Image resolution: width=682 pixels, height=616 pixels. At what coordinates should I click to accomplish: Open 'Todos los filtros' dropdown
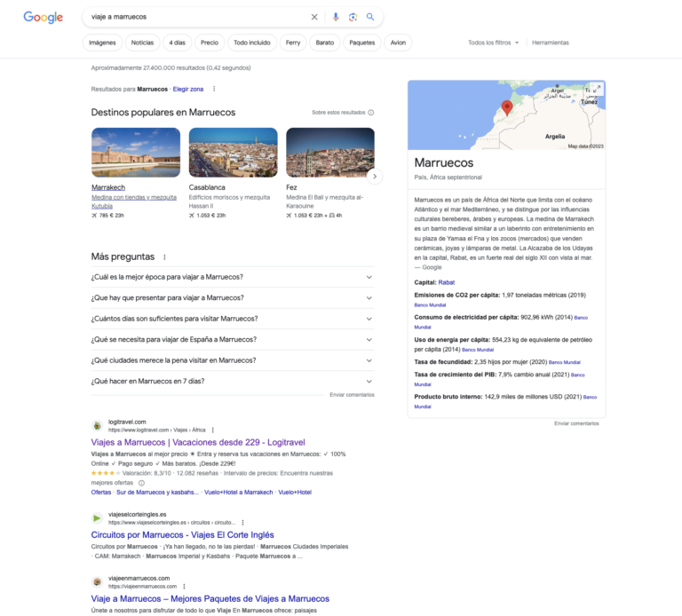point(493,43)
